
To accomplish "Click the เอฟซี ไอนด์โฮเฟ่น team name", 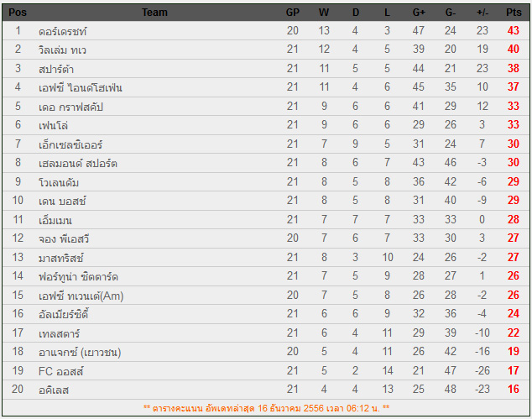I will 79,87.
